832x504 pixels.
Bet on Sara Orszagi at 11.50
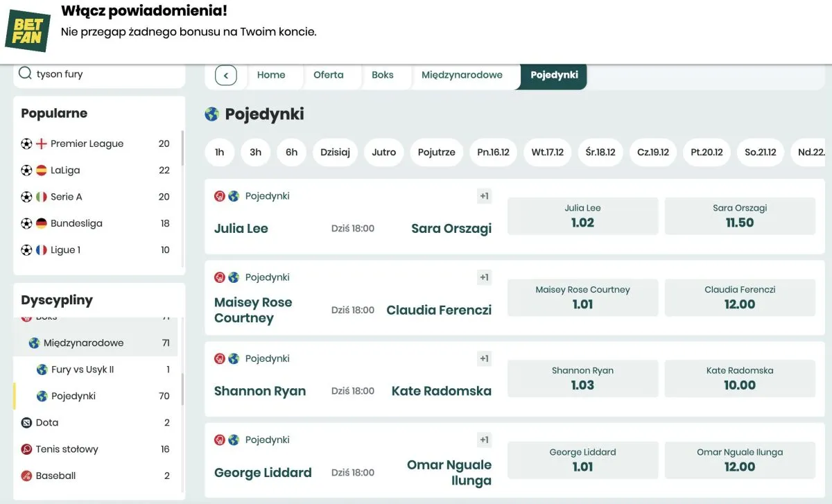click(740, 216)
